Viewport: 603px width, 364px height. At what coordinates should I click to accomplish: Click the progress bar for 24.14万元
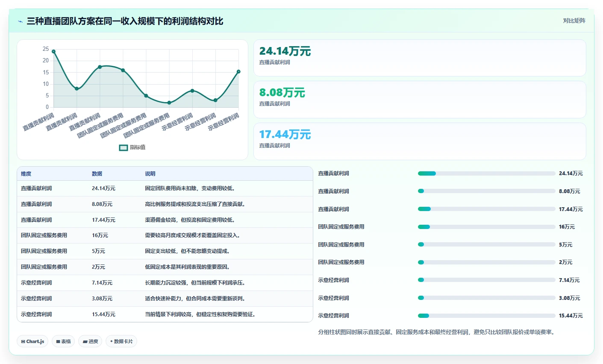tap(486, 173)
